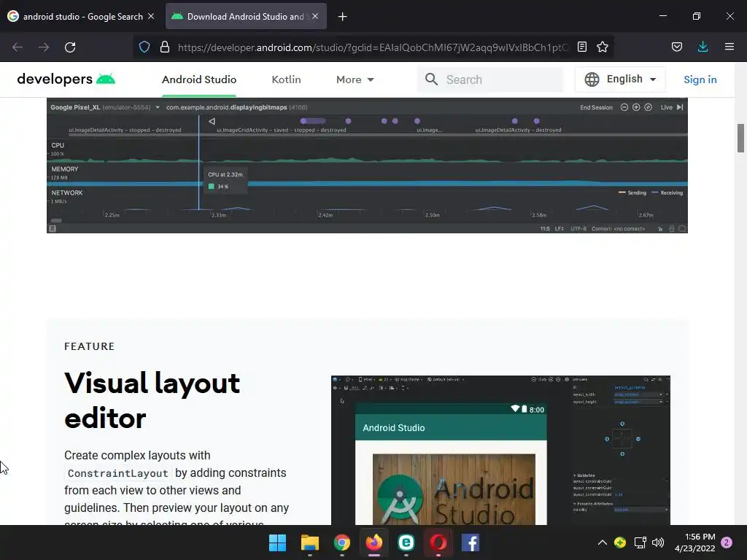Click the green tray application icon
Screen dimensions: 747x560
click(620, 542)
